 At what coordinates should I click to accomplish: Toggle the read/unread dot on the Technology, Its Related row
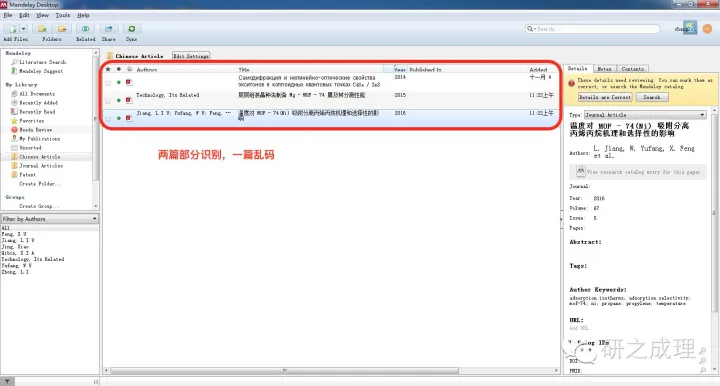(119, 100)
